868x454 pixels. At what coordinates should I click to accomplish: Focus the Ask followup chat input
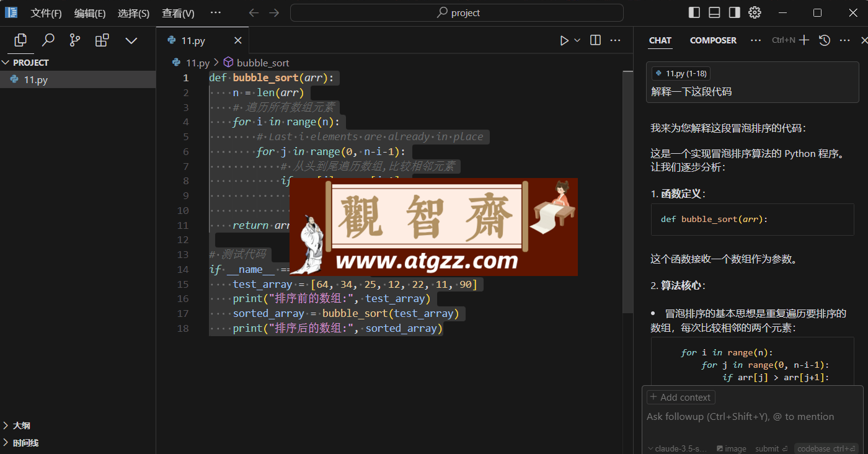click(752, 417)
